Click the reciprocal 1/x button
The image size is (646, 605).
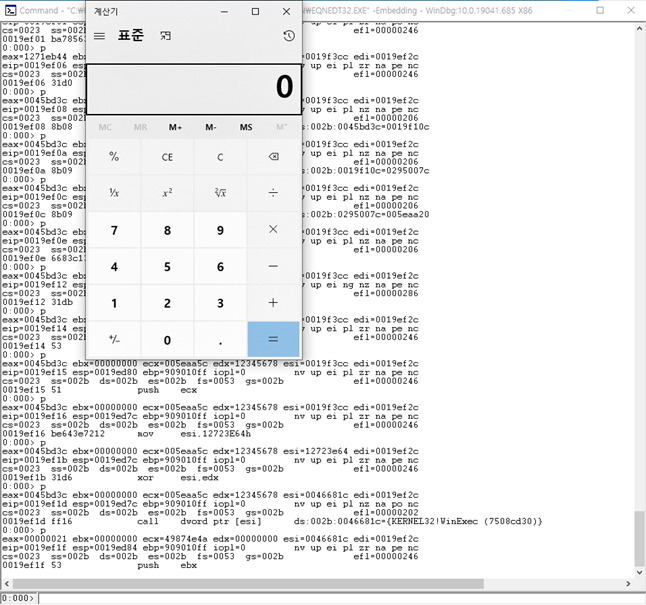tap(114, 193)
